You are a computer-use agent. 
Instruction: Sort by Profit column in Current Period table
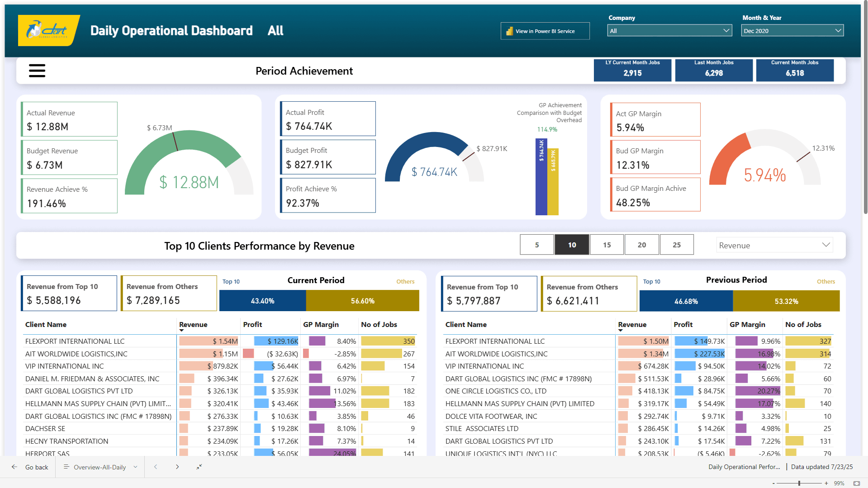click(252, 324)
